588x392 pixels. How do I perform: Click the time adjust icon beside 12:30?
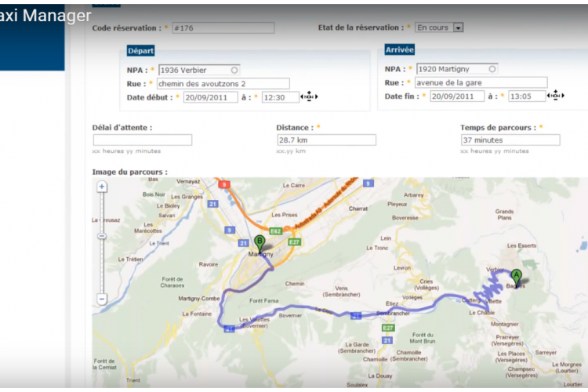pos(309,96)
